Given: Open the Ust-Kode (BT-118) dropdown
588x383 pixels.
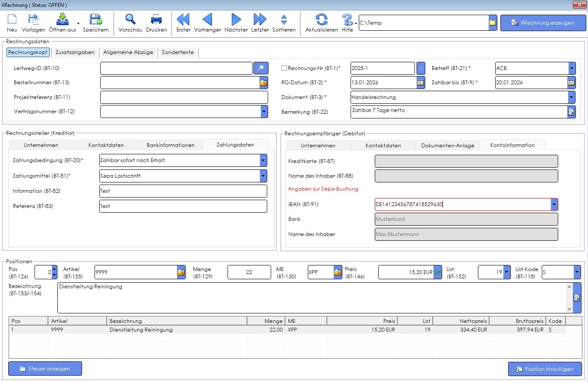Looking at the screenshot, I should click(577, 272).
